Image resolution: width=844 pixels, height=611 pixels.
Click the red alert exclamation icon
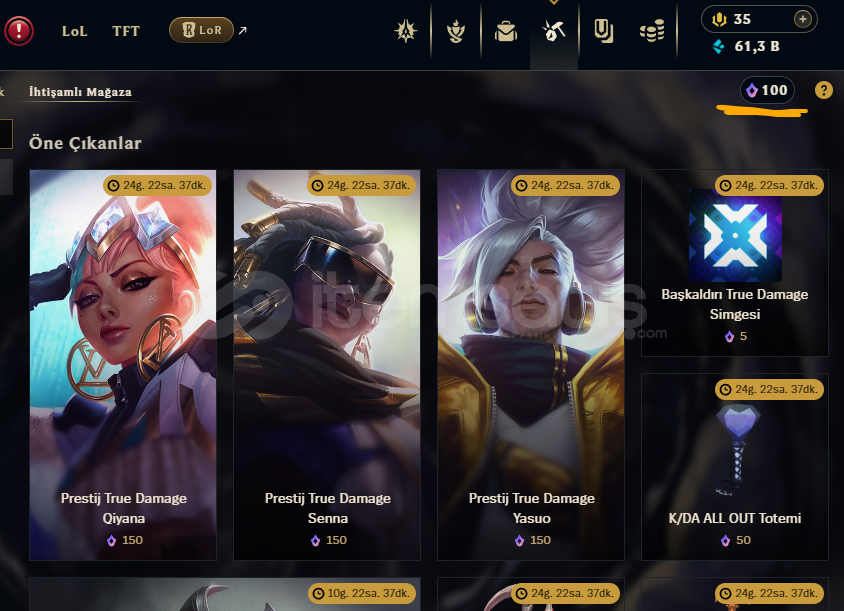[x=19, y=31]
